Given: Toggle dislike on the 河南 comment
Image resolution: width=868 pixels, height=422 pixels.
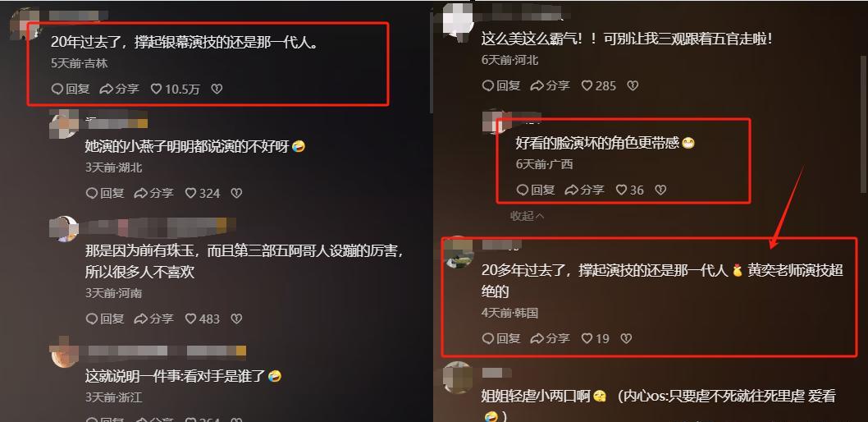Looking at the screenshot, I should pyautogui.click(x=236, y=319).
